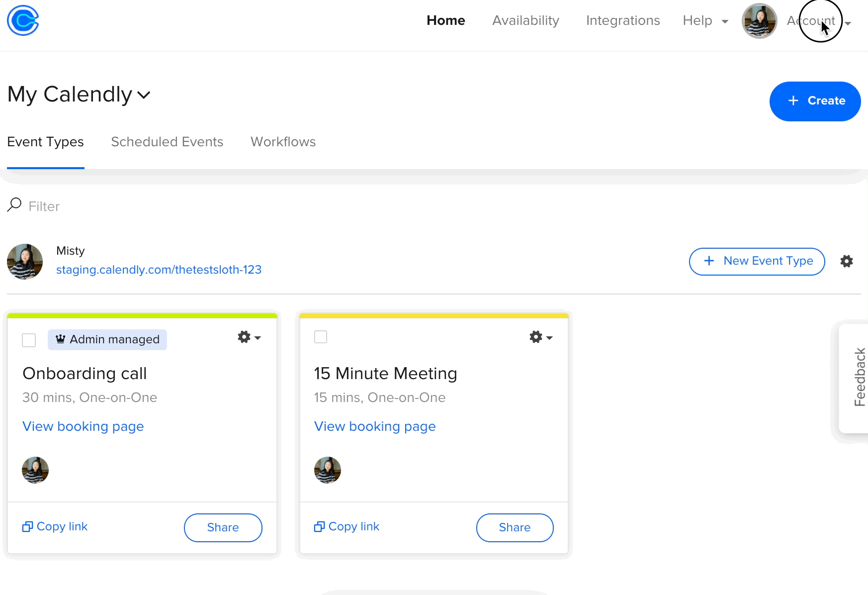The width and height of the screenshot is (868, 595).
Task: Switch to the Workflows tab
Action: [283, 142]
